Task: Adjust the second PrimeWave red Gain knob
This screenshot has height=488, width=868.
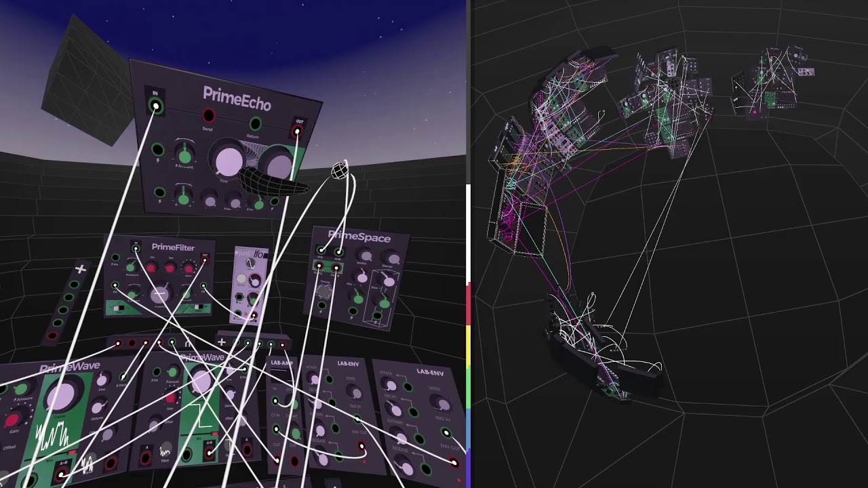Action: (171, 398)
